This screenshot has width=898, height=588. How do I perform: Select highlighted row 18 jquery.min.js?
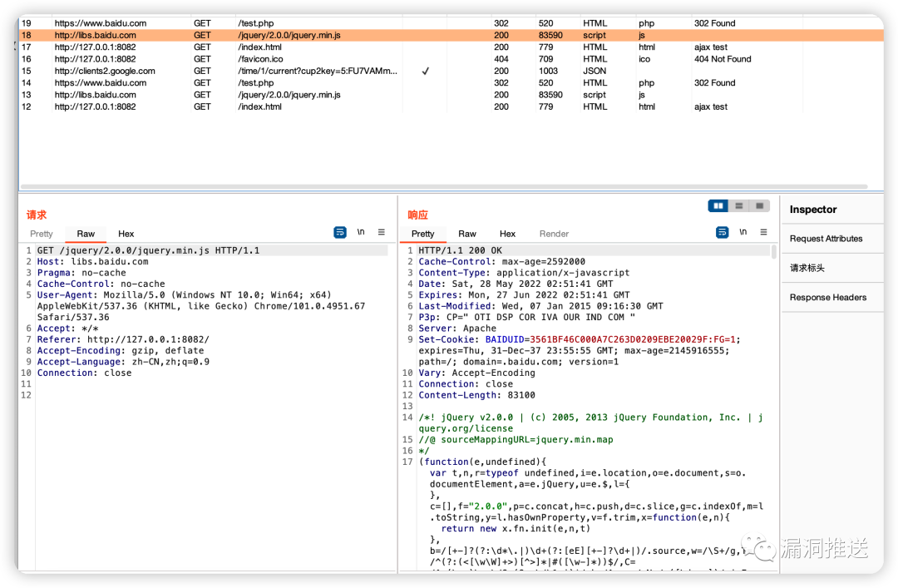[451, 35]
